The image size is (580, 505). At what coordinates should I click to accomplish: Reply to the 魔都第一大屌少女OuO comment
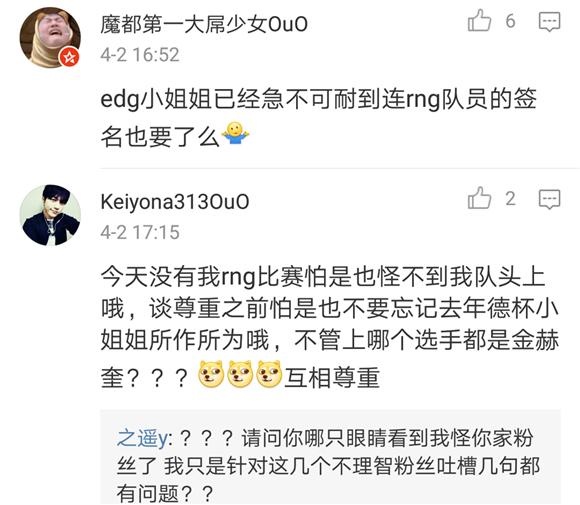pyautogui.click(x=549, y=21)
